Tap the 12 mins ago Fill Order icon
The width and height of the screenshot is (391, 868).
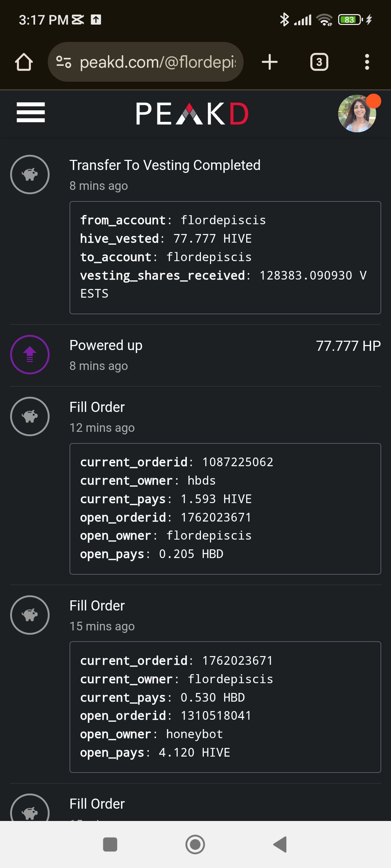coord(30,416)
